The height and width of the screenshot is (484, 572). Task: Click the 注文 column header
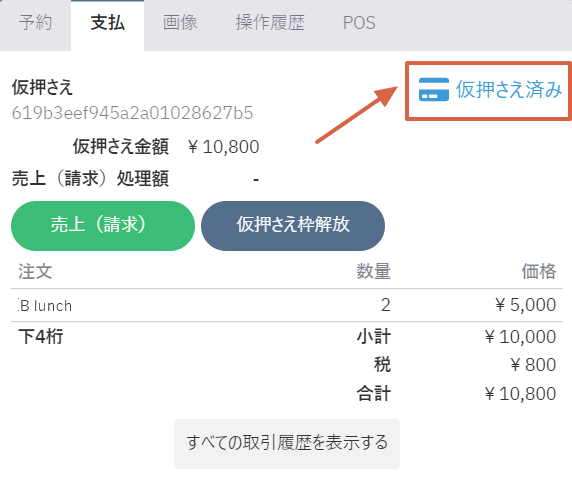(35, 272)
